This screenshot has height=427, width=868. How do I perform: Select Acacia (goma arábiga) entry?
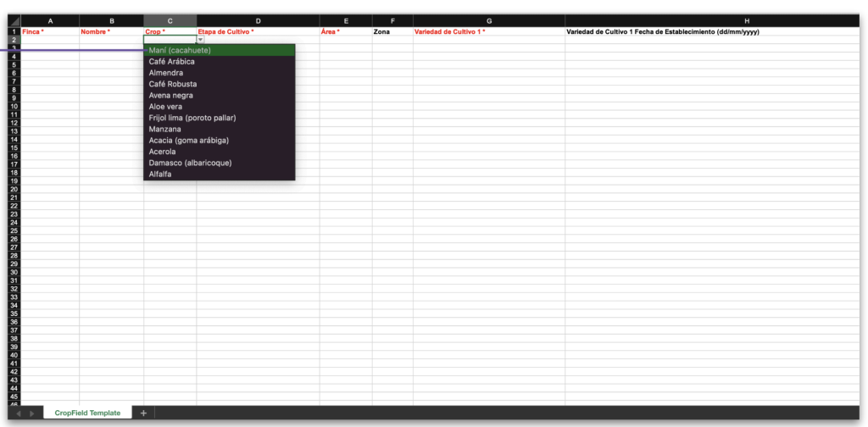pos(220,141)
